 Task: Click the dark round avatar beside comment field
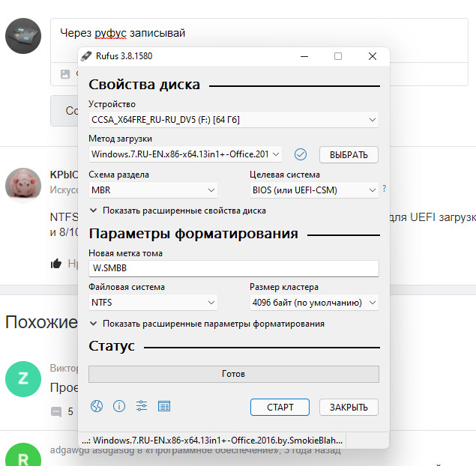tap(23, 36)
